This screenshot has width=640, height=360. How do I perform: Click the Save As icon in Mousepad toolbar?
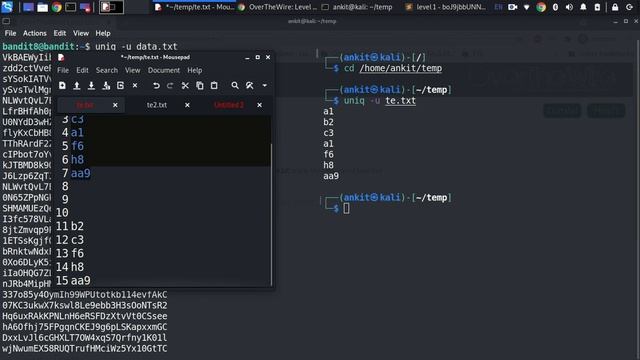click(106, 85)
